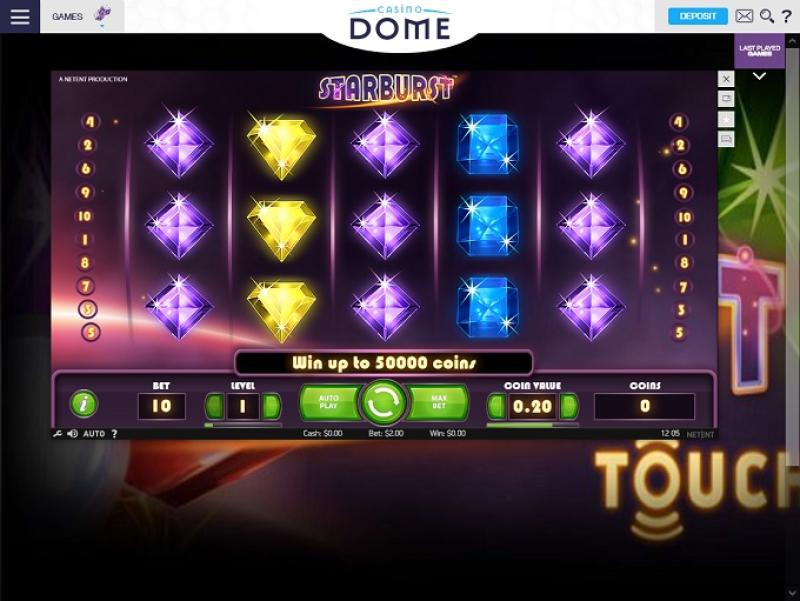Click the Auto Play button

click(329, 402)
